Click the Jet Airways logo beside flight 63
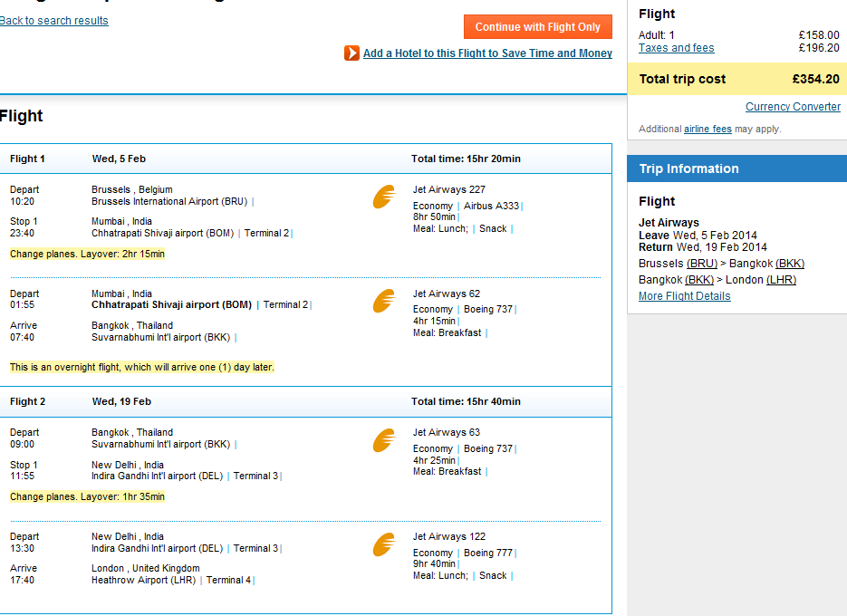Screen dimensions: 847x616 384,439
